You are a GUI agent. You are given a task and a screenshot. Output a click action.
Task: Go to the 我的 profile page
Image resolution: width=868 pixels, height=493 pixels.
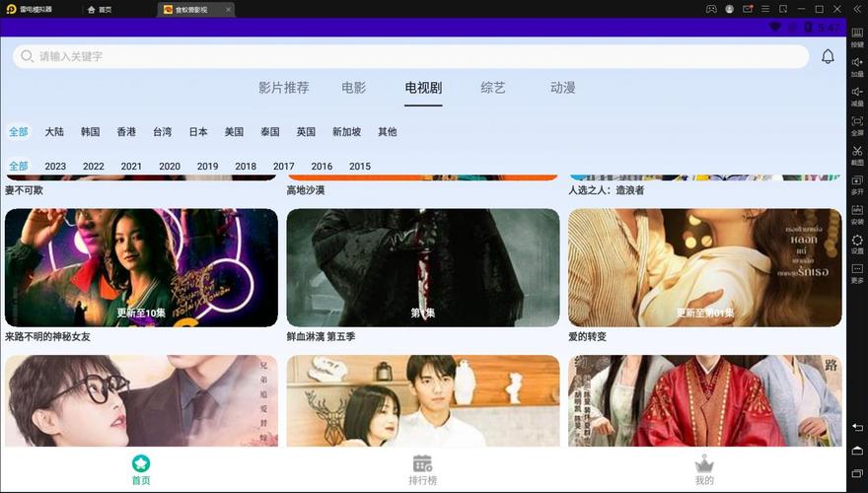[703, 470]
